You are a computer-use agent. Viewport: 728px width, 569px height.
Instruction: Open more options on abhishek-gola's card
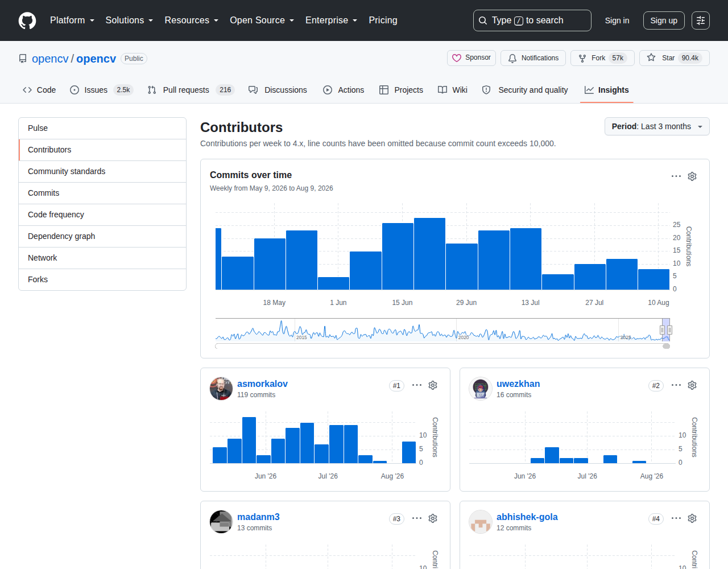click(x=676, y=518)
